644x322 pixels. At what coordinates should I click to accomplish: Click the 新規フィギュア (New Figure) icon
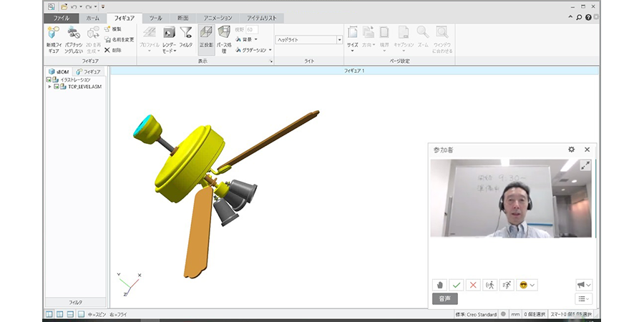pyautogui.click(x=53, y=33)
